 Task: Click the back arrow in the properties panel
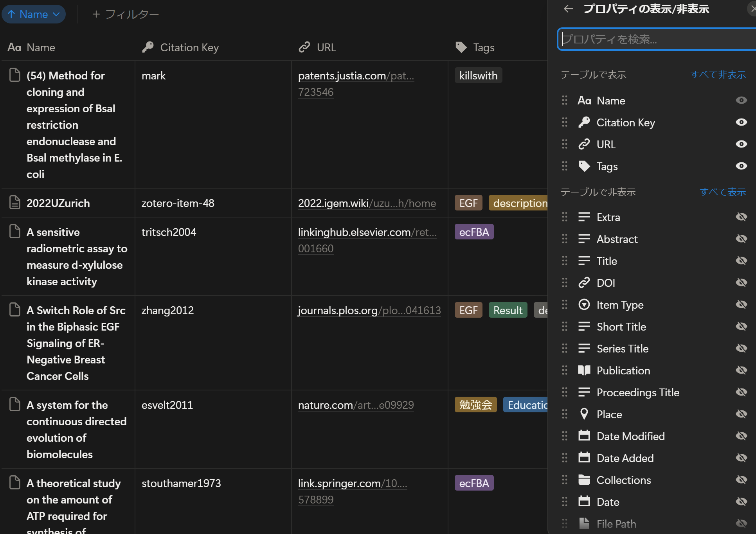point(568,9)
